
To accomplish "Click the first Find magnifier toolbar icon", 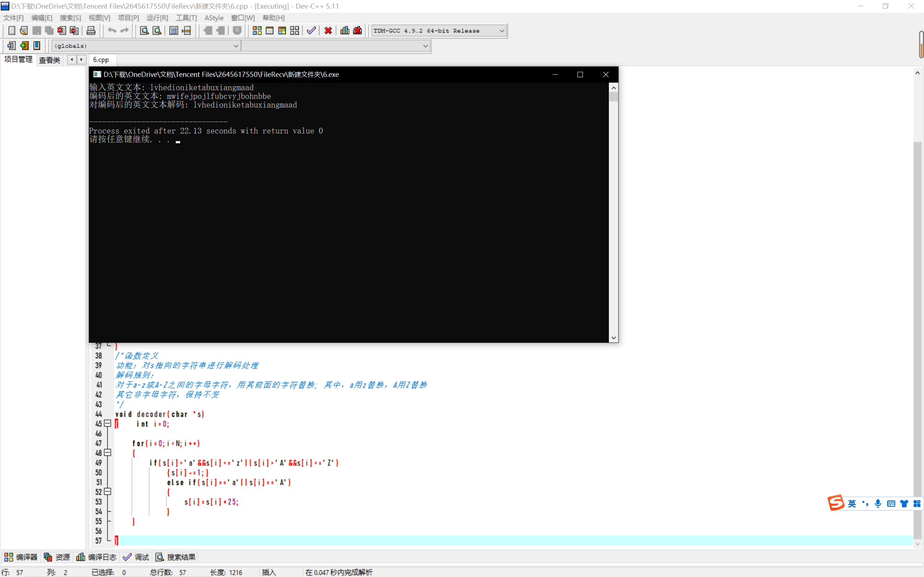I will [144, 31].
